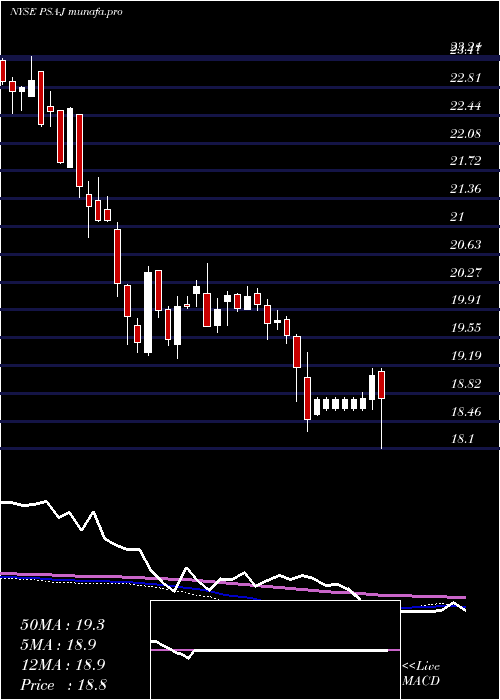Click the 21.36 price axis label
The width and height of the screenshot is (500, 700).
tap(466, 189)
